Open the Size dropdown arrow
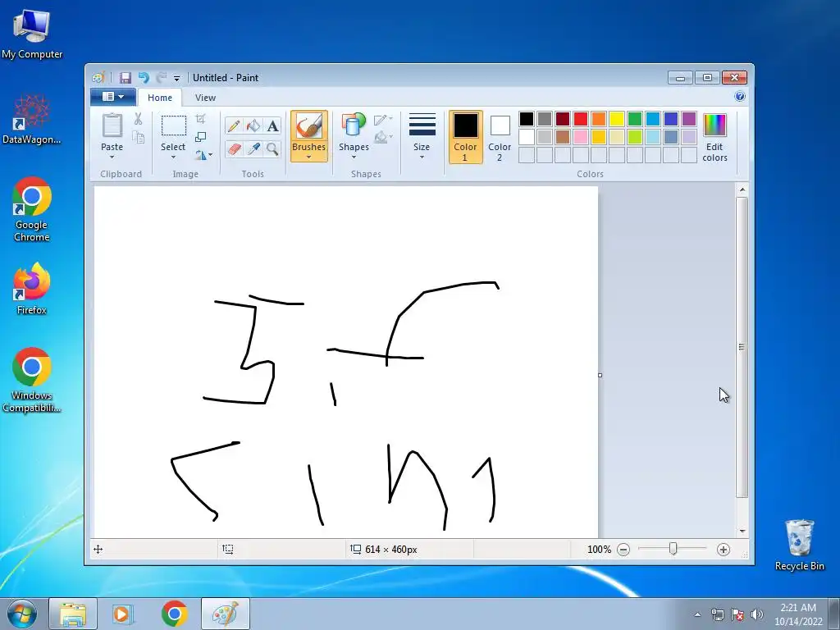Viewport: 840px width, 630px height. click(x=422, y=157)
